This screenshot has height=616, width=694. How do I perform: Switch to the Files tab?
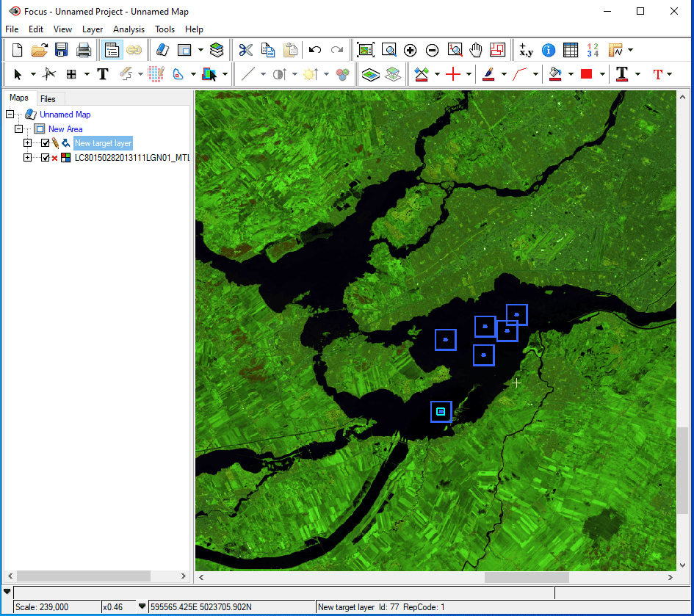48,98
